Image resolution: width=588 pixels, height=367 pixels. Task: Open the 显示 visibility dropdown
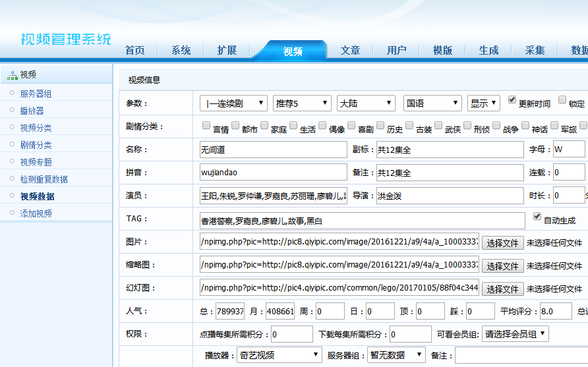pyautogui.click(x=483, y=103)
